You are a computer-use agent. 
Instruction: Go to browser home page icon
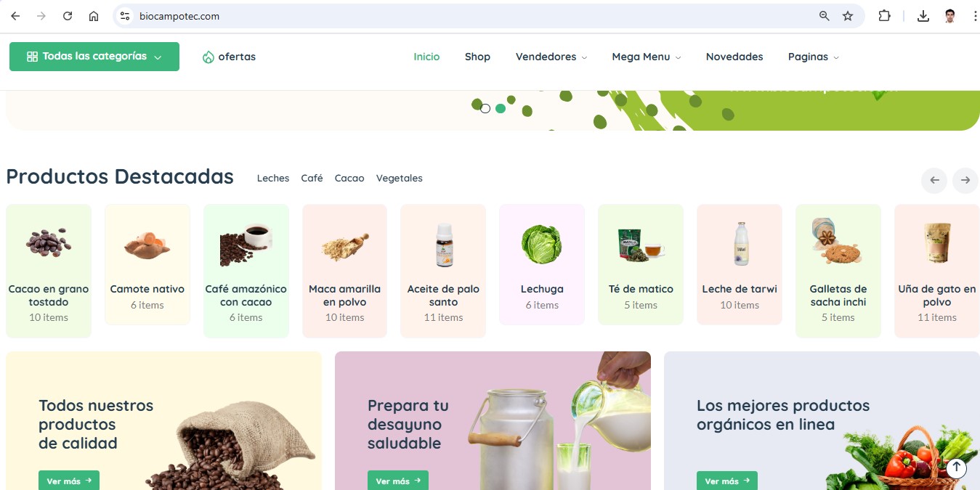click(x=94, y=16)
